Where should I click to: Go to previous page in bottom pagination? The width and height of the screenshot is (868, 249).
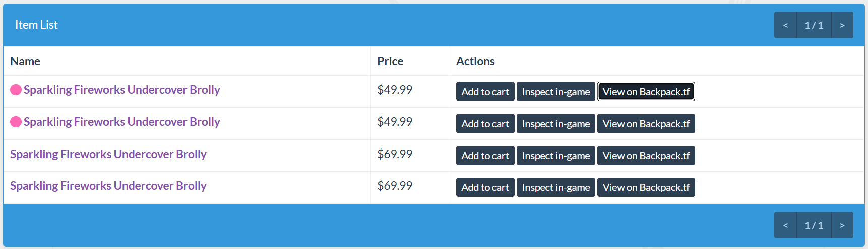tap(785, 225)
